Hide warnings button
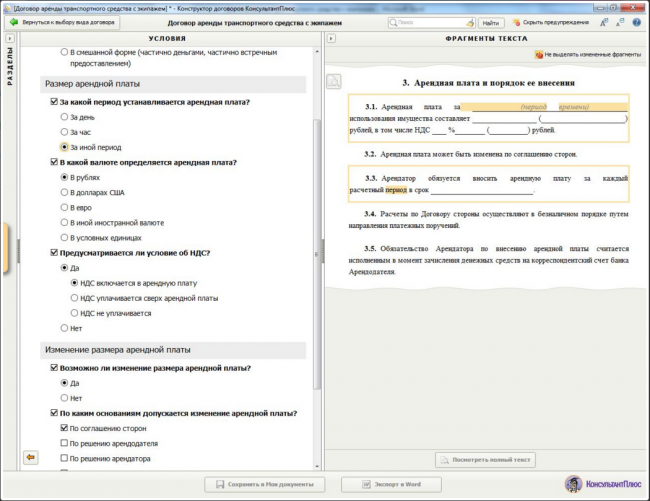The image size is (650, 501). click(551, 22)
